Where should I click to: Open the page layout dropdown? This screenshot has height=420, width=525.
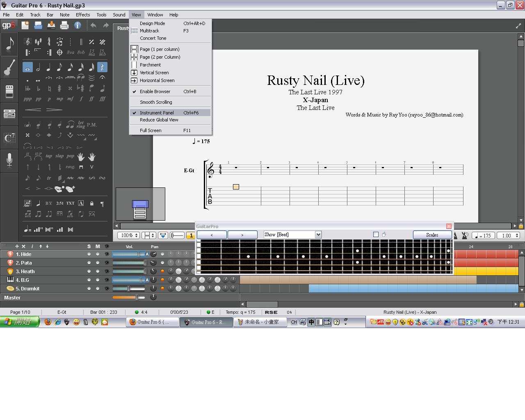pyautogui.click(x=148, y=235)
